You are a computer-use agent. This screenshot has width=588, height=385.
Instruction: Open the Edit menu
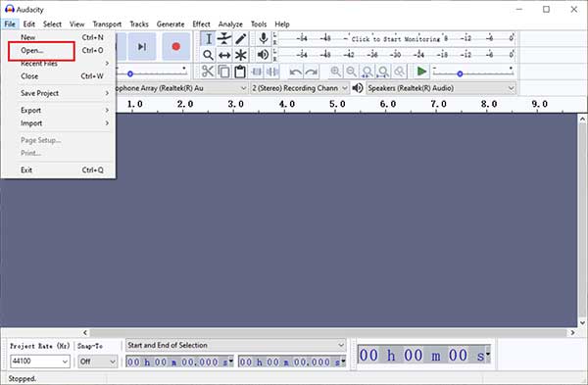28,24
